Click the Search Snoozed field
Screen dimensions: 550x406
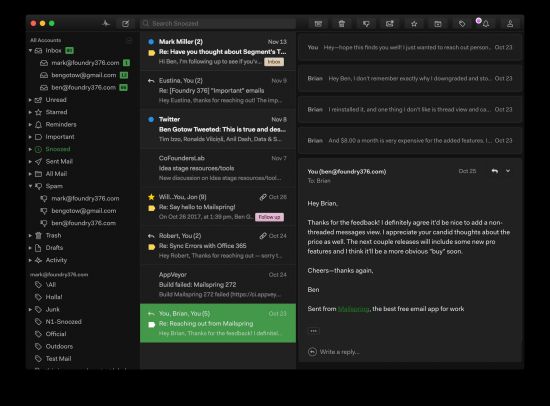pos(218,24)
